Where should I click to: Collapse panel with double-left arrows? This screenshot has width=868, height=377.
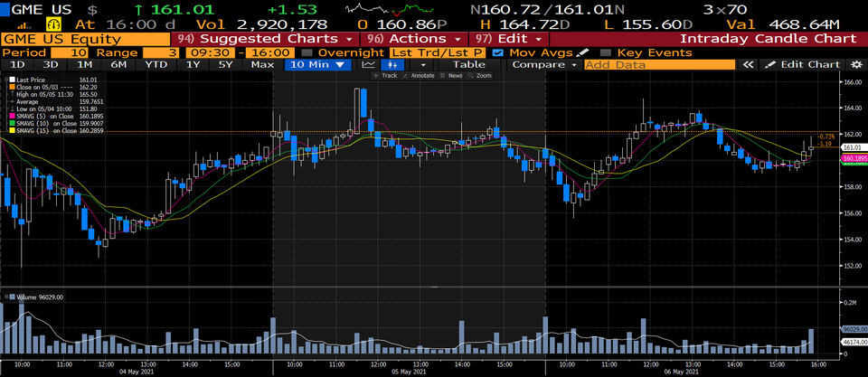point(748,65)
